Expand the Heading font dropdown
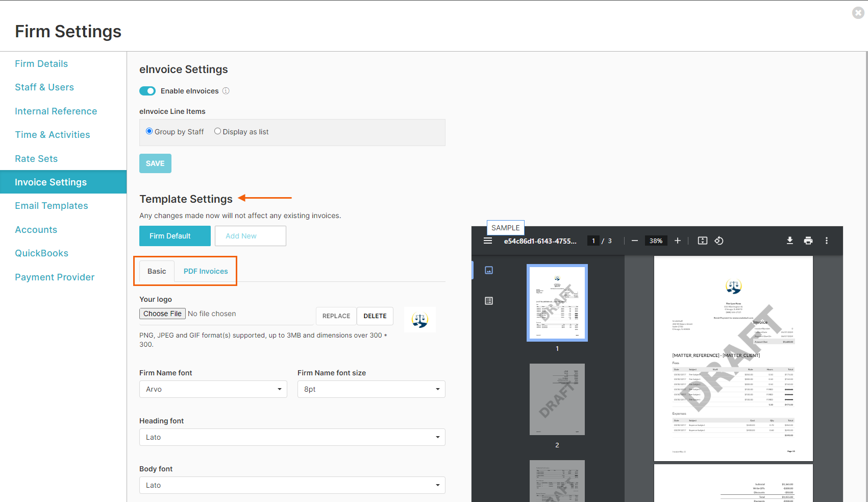868x502 pixels. [292, 437]
